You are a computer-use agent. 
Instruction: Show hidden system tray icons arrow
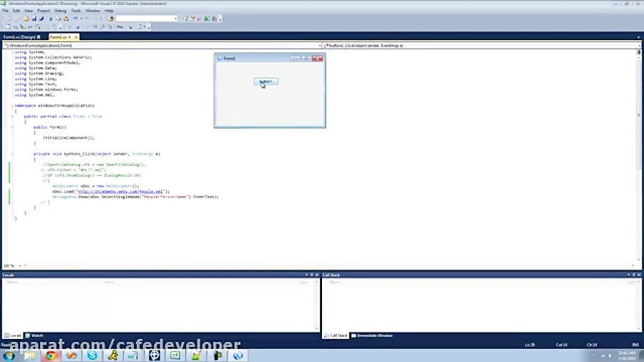click(x=593, y=356)
